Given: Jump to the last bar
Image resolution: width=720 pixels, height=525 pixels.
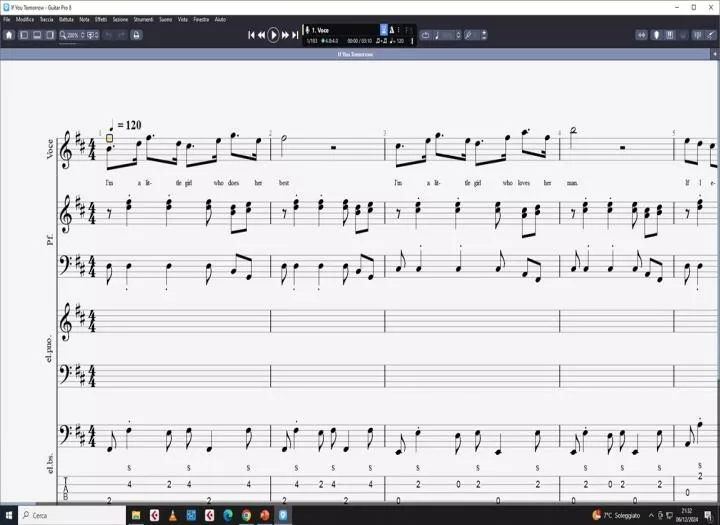Looking at the screenshot, I should (295, 35).
